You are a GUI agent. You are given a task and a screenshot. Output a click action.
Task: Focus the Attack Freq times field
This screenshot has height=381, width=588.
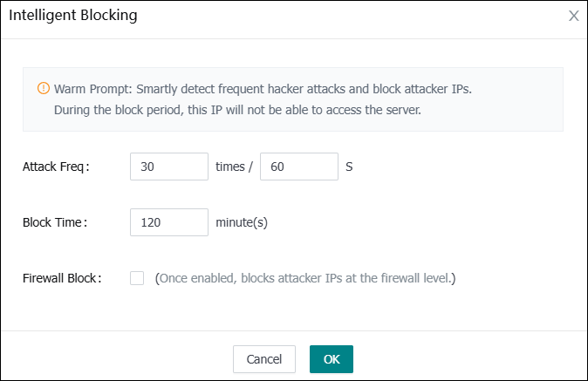[168, 167]
